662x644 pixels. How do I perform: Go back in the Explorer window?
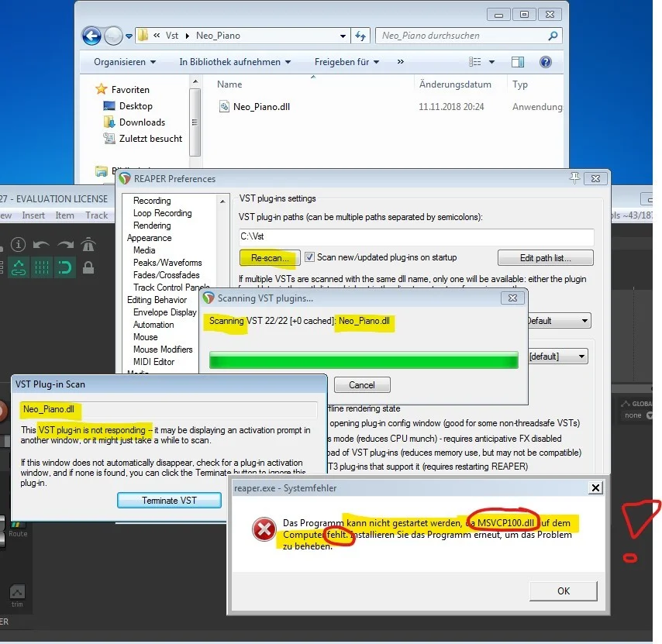tap(91, 36)
